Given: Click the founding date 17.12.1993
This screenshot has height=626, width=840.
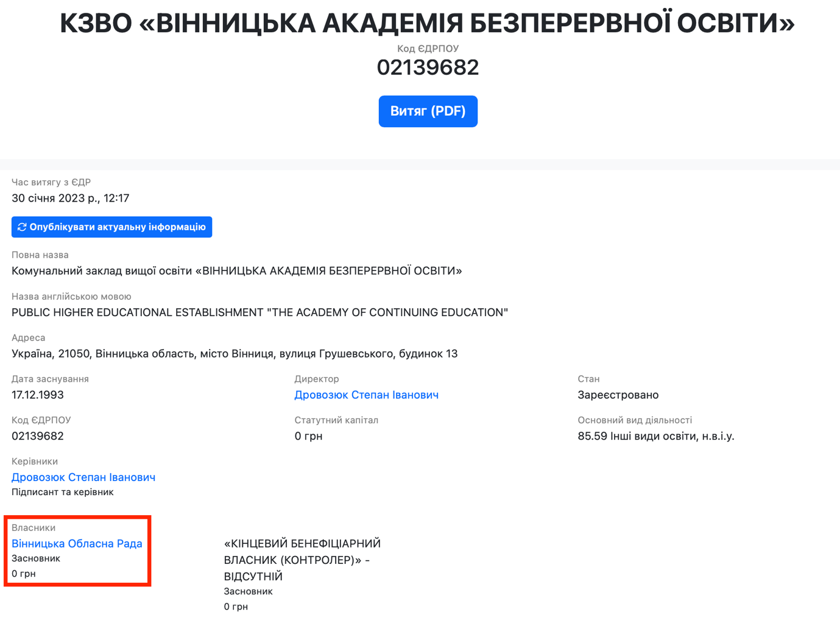Looking at the screenshot, I should 38,395.
